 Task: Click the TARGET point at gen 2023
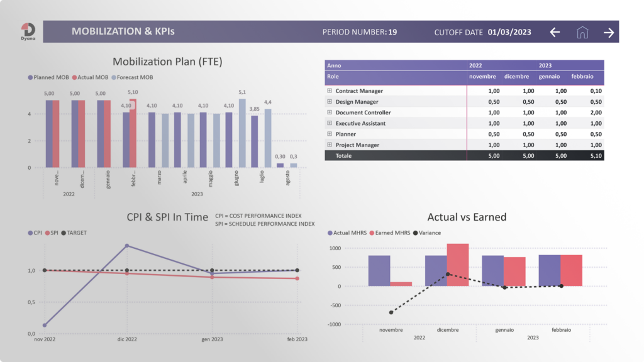(212, 270)
